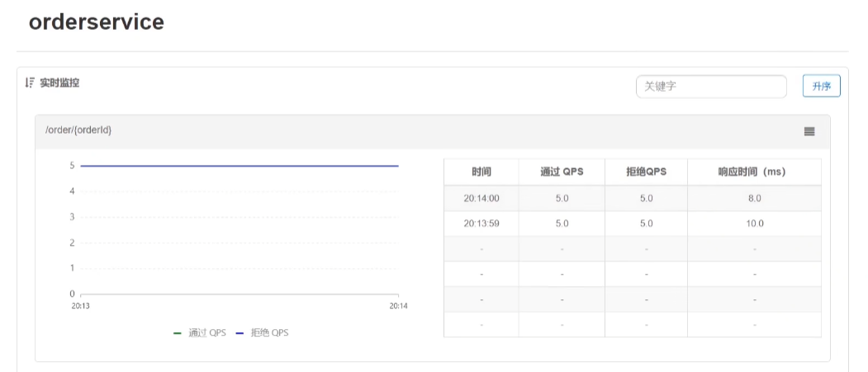Click the sort icon beside 实时监控
This screenshot has width=868, height=372.
(30, 83)
